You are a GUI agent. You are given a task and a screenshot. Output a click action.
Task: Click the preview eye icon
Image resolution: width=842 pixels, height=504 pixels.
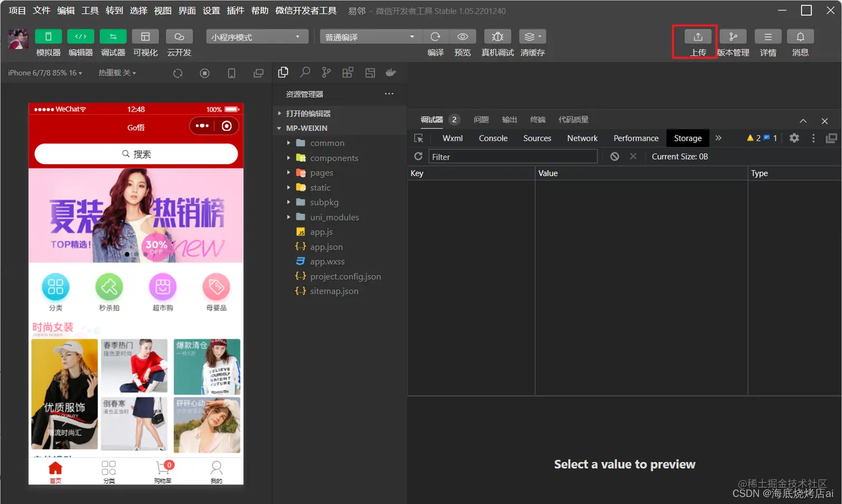(x=463, y=37)
